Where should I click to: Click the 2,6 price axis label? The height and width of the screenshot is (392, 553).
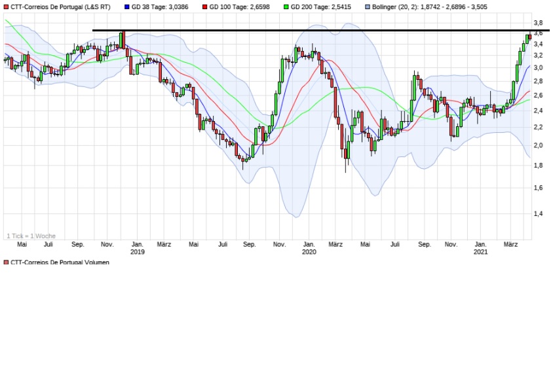[538, 96]
